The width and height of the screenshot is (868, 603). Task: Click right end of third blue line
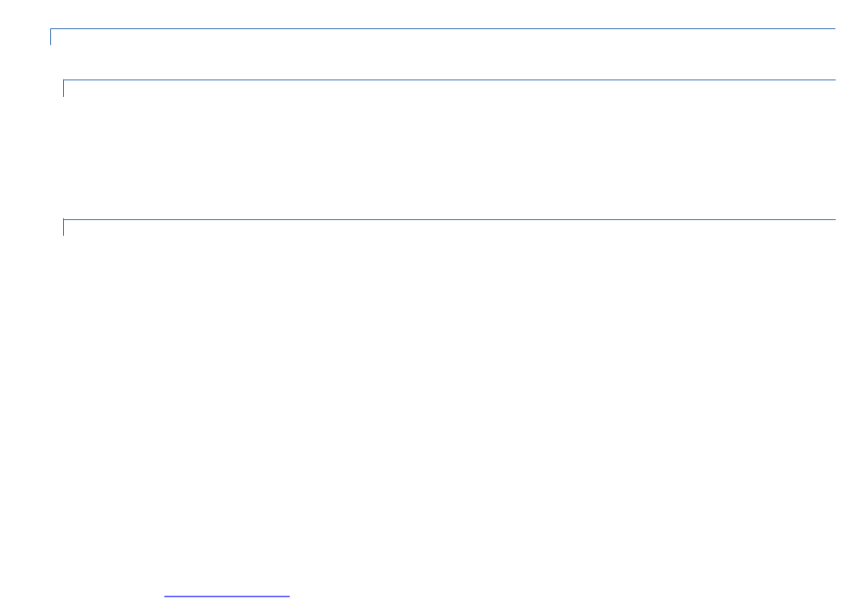point(833,220)
